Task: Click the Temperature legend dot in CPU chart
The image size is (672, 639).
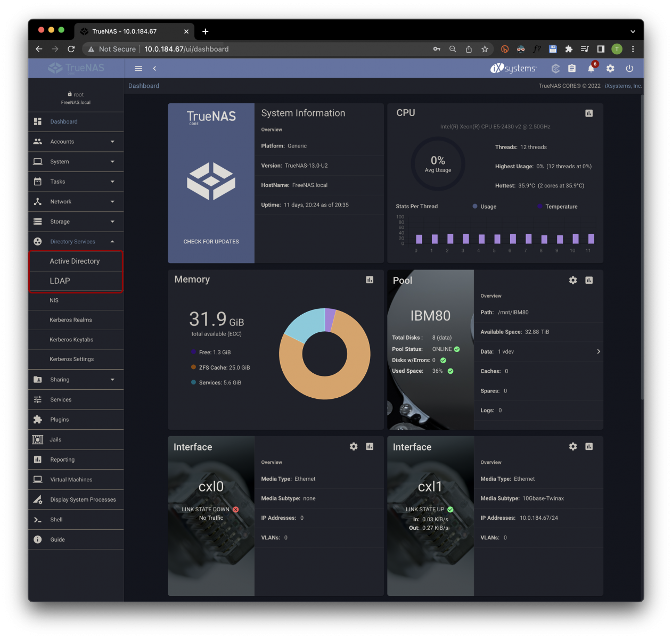Action: tap(540, 206)
